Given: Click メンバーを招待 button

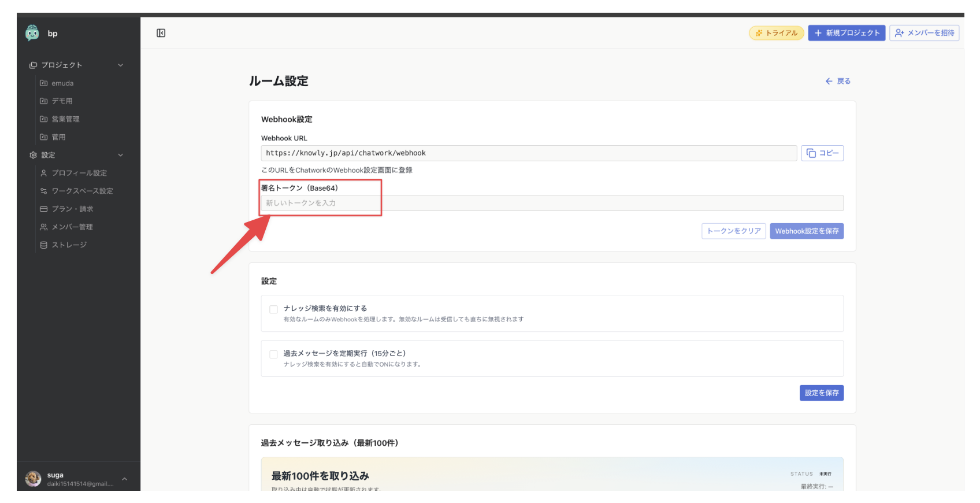Looking at the screenshot, I should [x=925, y=33].
